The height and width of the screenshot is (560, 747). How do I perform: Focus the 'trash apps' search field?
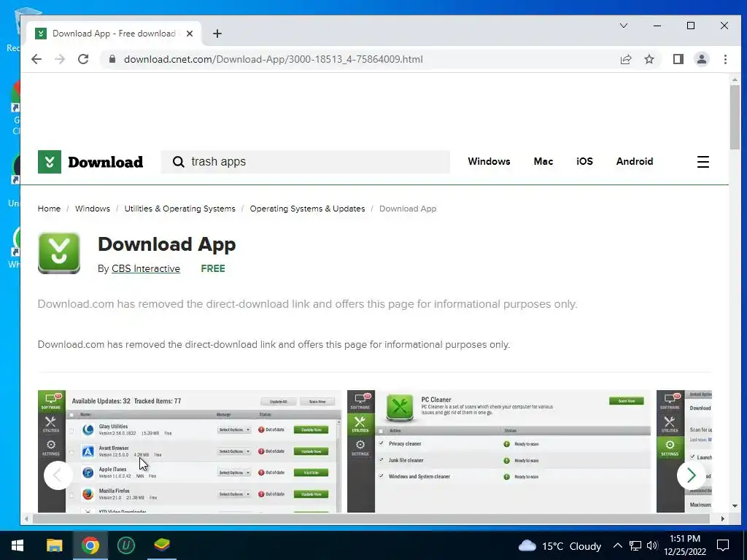coord(306,162)
